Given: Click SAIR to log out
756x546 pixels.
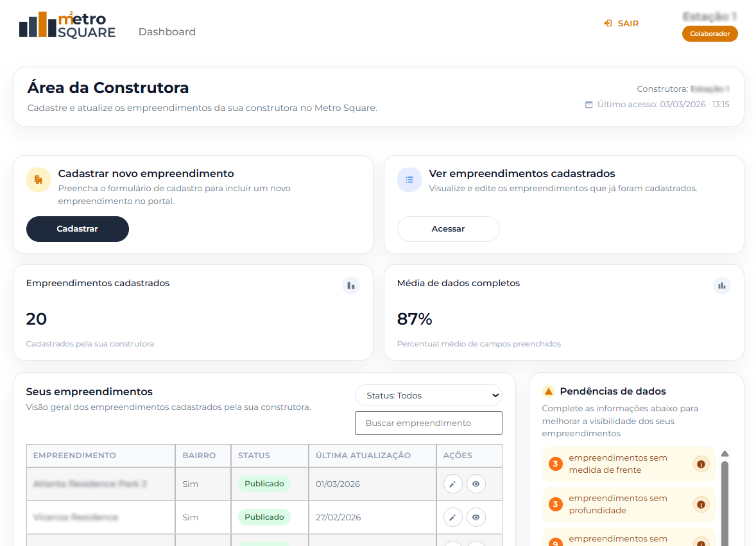Looking at the screenshot, I should click(x=621, y=24).
